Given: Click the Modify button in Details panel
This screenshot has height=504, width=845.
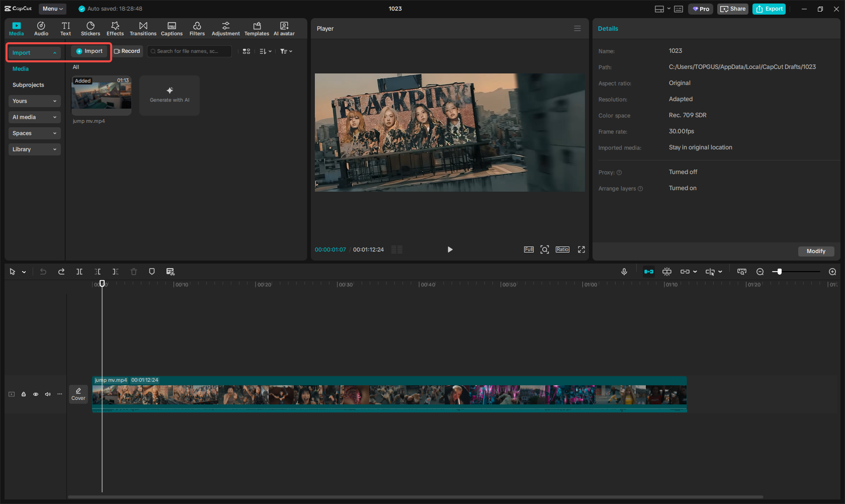Looking at the screenshot, I should 816,251.
